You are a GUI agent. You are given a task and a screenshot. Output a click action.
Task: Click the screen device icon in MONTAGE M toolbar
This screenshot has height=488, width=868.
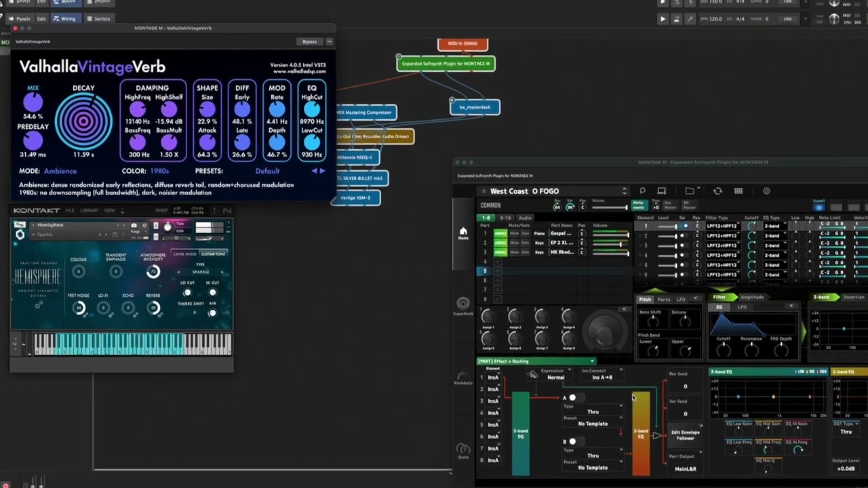coord(662,191)
